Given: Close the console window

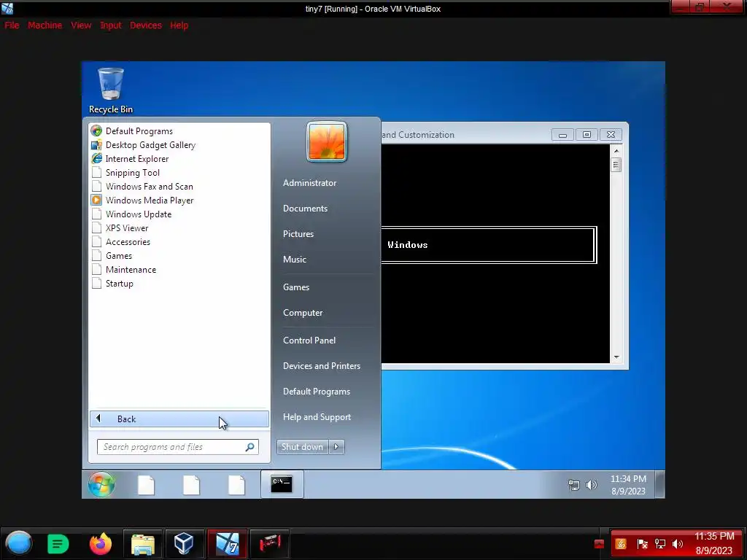Looking at the screenshot, I should [x=611, y=135].
